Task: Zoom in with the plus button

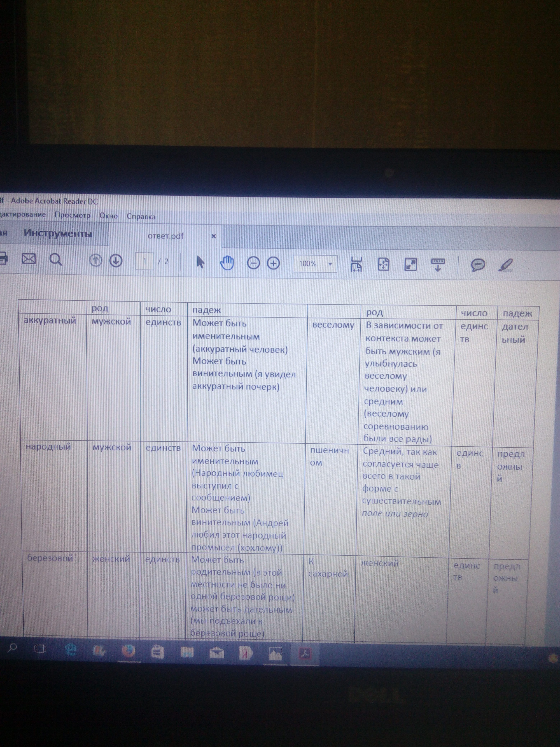Action: click(273, 263)
